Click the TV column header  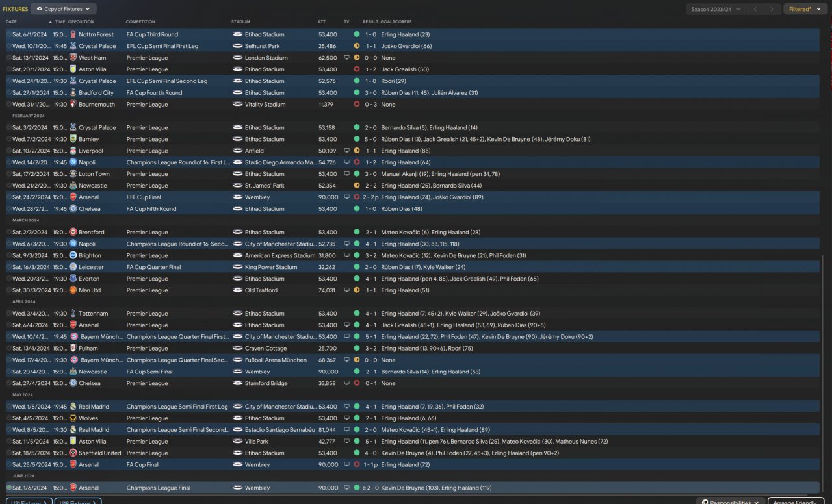tap(346, 22)
